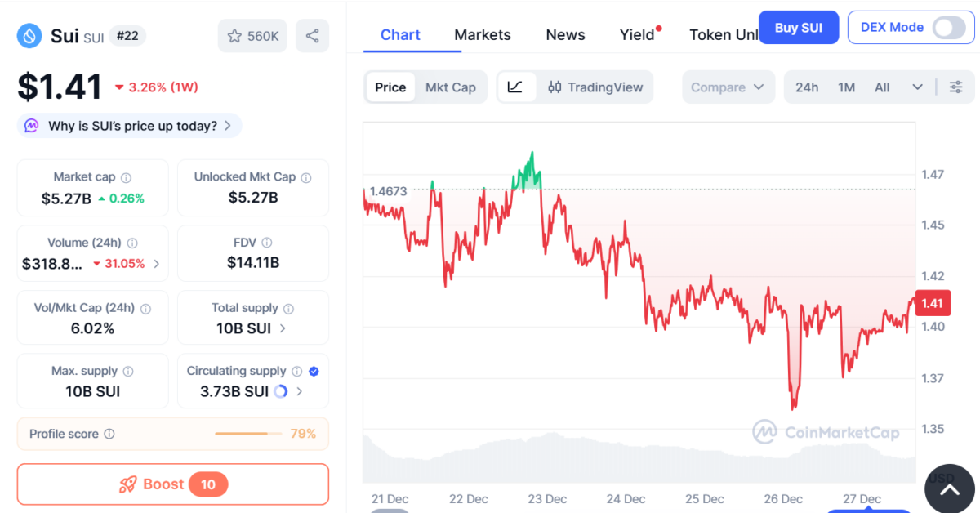Click the scroll-to-top arrow button

(x=949, y=489)
